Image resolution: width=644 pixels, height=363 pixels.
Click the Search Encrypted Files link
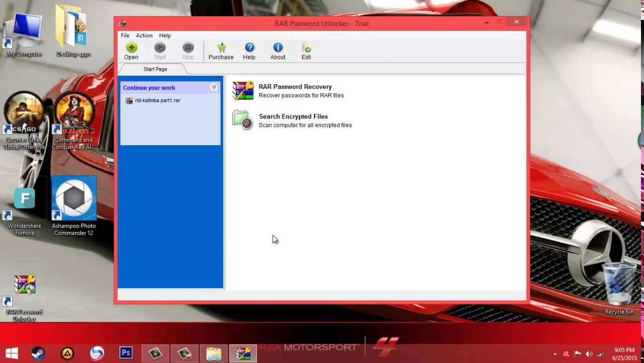(x=293, y=116)
